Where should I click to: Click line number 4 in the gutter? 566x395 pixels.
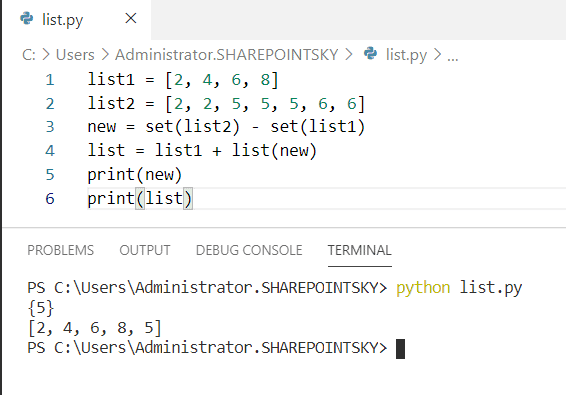(x=50, y=151)
